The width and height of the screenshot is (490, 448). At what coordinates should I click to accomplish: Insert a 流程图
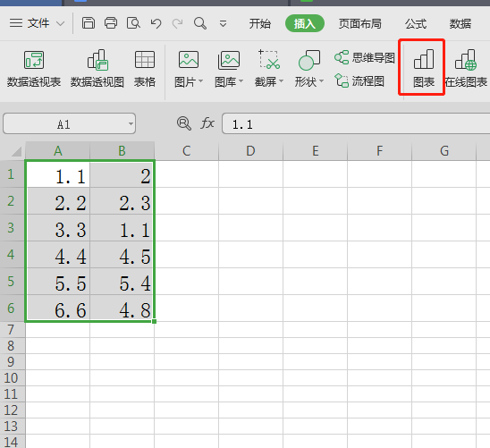[359, 81]
